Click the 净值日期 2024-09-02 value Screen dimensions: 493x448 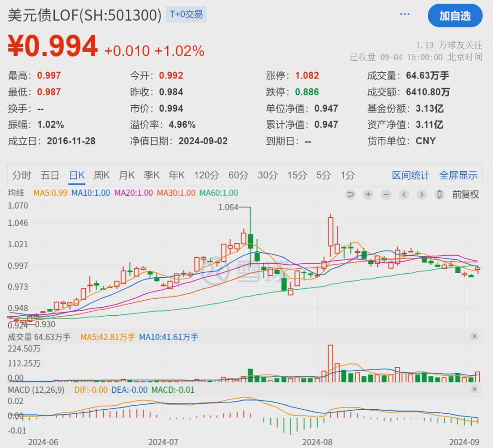click(x=203, y=141)
